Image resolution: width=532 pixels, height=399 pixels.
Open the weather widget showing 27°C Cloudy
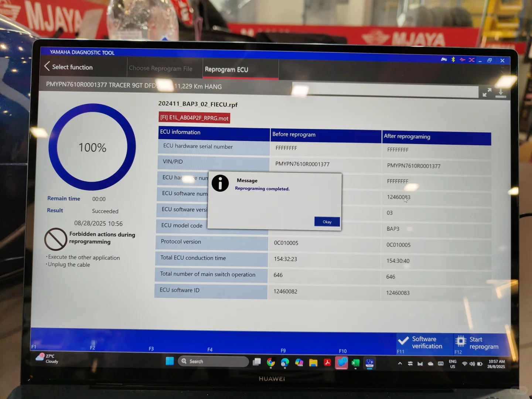pyautogui.click(x=47, y=358)
